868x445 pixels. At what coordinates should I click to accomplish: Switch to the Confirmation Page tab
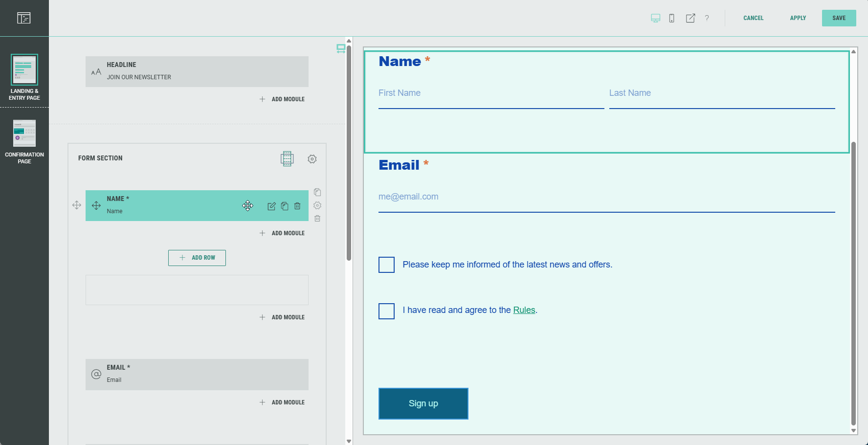(24, 142)
